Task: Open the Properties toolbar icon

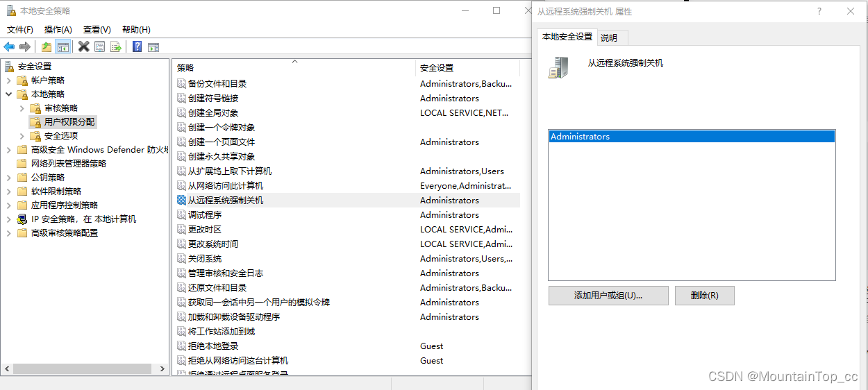Action: (x=100, y=46)
